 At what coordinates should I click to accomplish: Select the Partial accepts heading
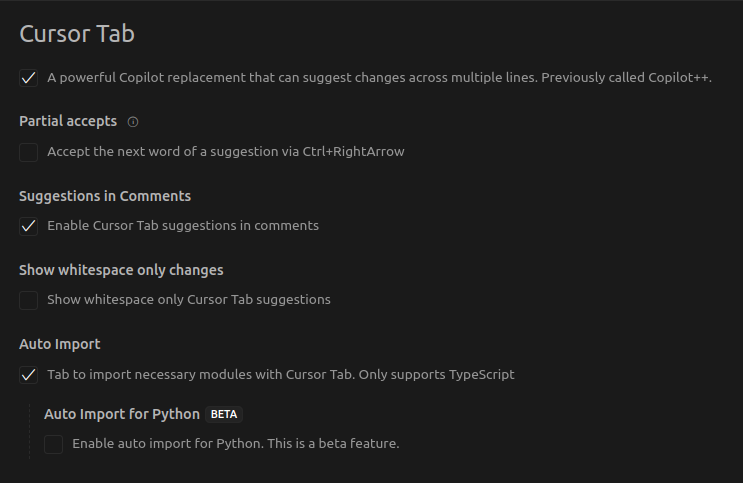coord(68,121)
